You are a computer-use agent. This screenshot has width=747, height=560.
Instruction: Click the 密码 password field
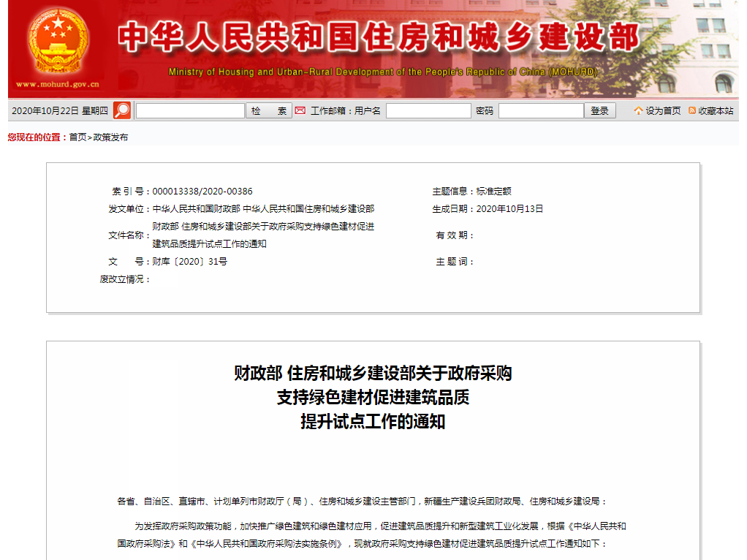point(541,110)
